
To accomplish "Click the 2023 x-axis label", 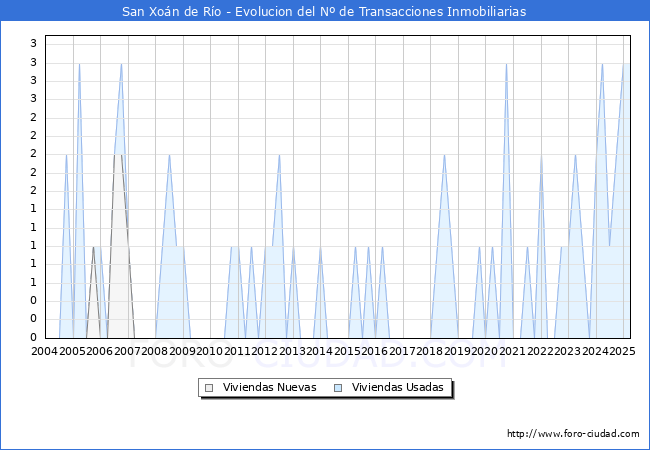I will (567, 351).
